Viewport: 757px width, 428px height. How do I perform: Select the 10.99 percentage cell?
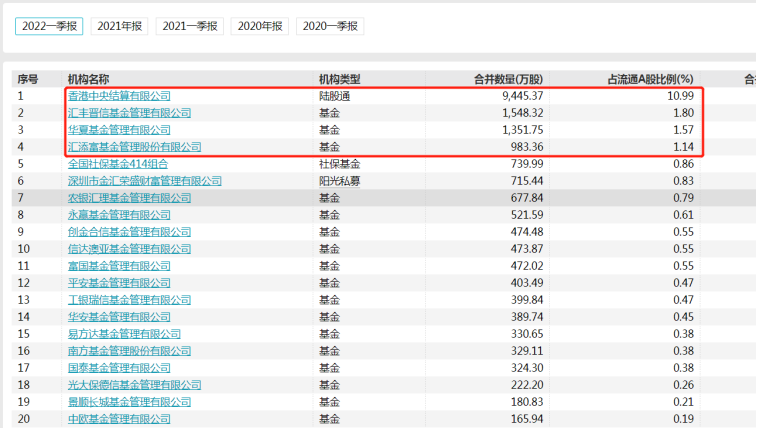(x=681, y=96)
